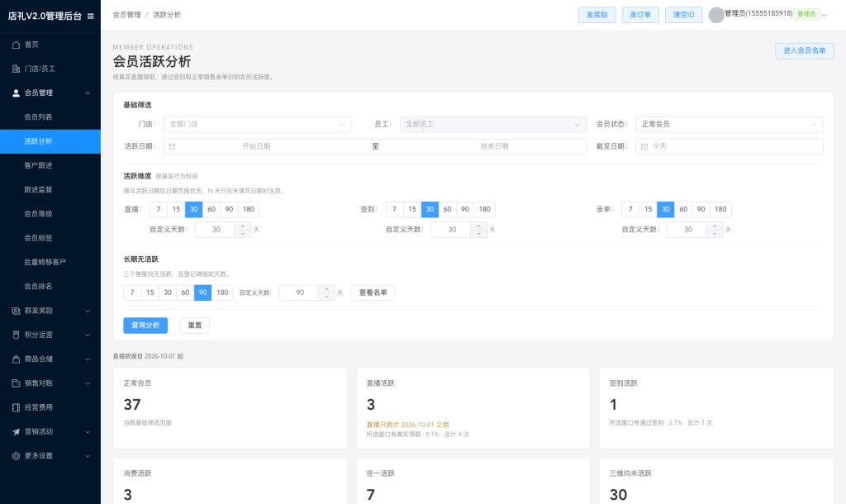
Task: Expand the 积分运营 sidebar chevron
Action: point(88,335)
